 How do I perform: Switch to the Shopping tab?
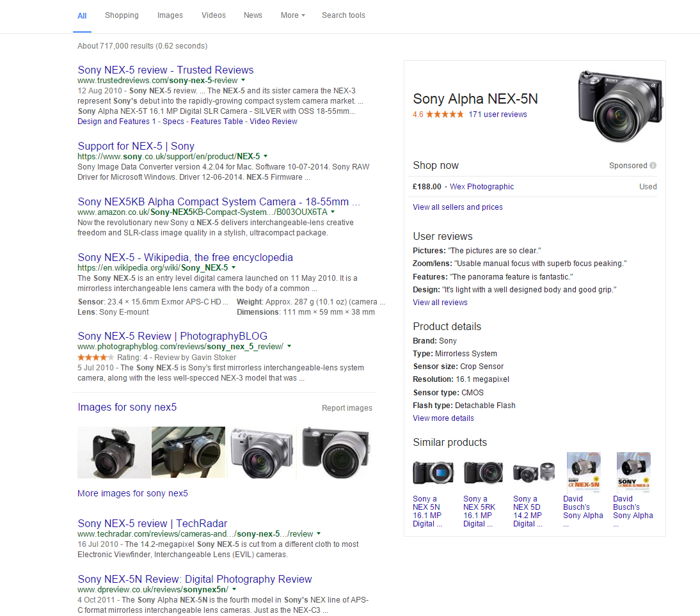122,15
